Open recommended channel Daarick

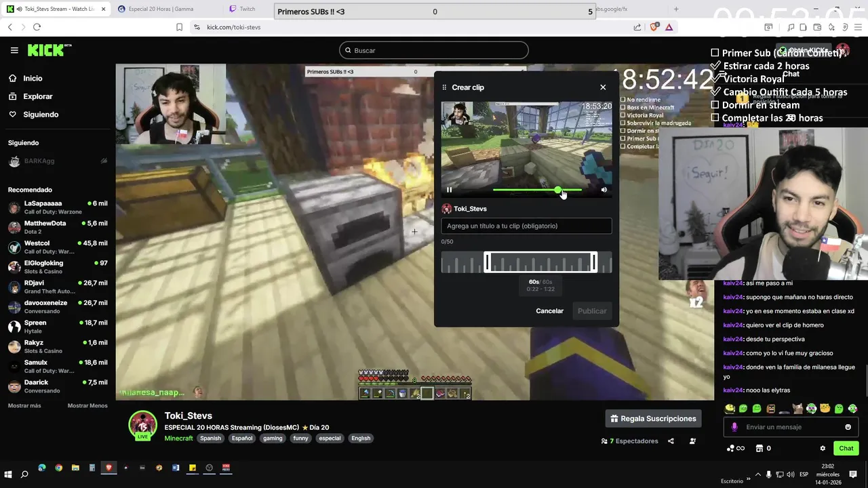(58, 386)
